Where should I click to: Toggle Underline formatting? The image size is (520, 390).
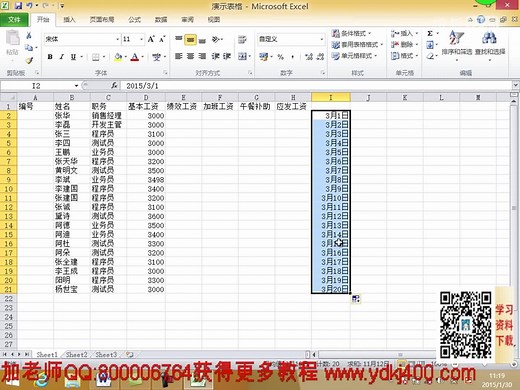click(73, 57)
